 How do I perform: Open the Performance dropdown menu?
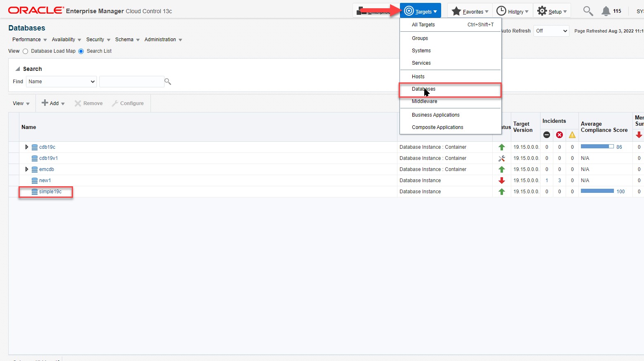coord(30,40)
